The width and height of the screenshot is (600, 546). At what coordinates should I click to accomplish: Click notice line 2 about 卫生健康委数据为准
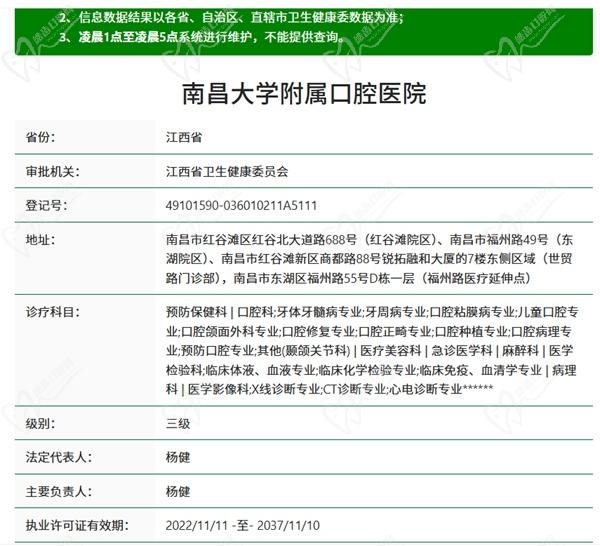(231, 18)
